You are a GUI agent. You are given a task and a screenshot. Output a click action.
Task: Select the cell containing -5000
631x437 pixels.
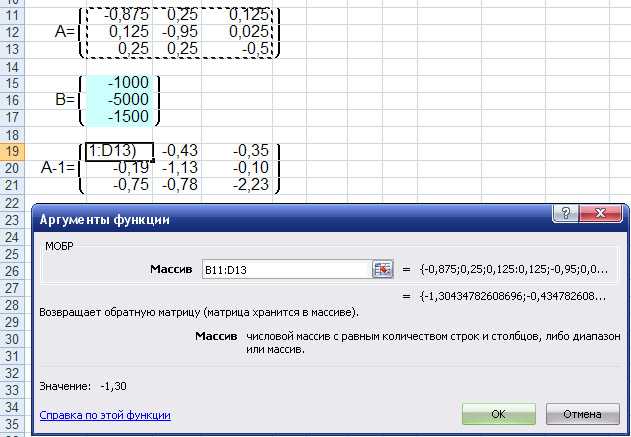120,100
